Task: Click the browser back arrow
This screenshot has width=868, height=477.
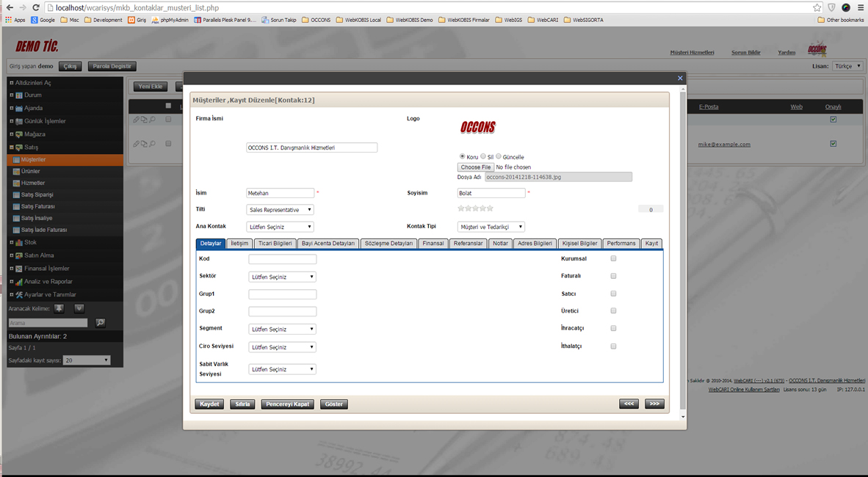Action: 10,7
